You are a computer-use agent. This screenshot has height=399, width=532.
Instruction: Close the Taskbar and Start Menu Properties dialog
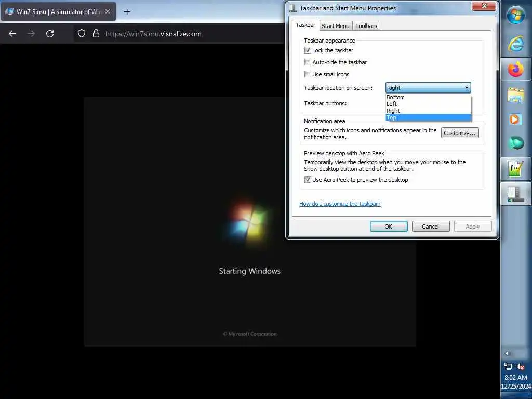point(484,6)
